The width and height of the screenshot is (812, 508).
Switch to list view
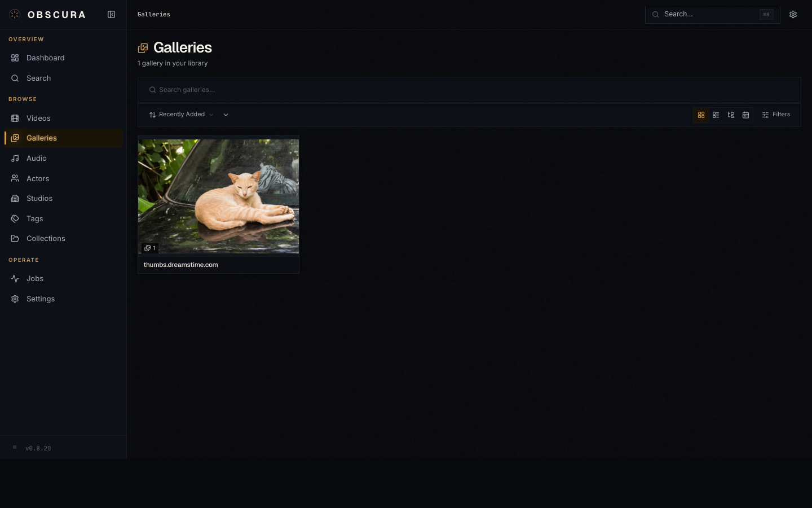coord(716,115)
